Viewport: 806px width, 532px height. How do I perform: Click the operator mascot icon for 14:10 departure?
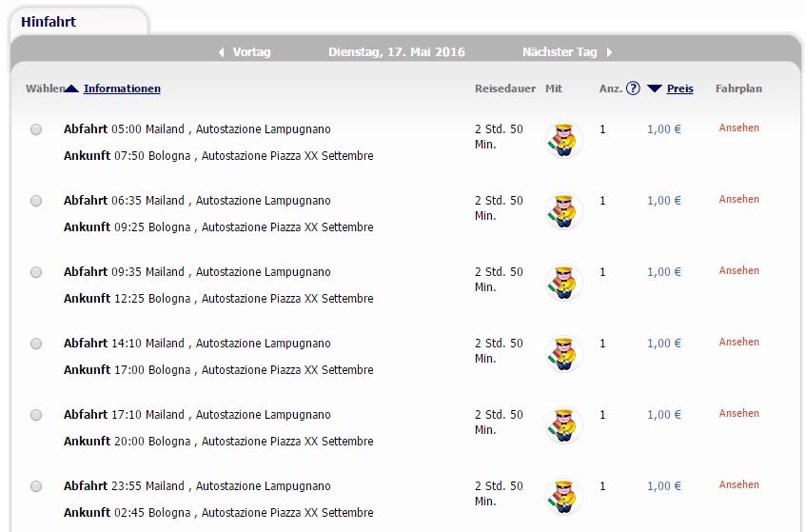click(564, 354)
